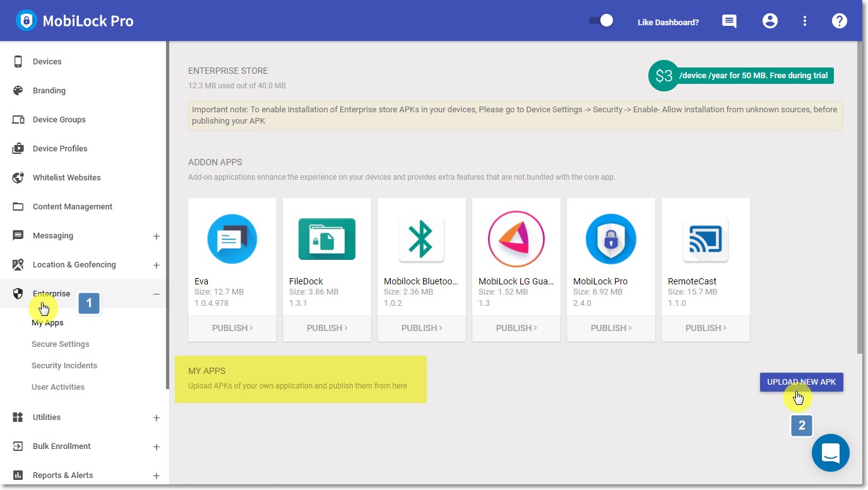Click the 'ENTERPRISE STORE' heading text
Screen dimensions: 868x490
point(228,71)
